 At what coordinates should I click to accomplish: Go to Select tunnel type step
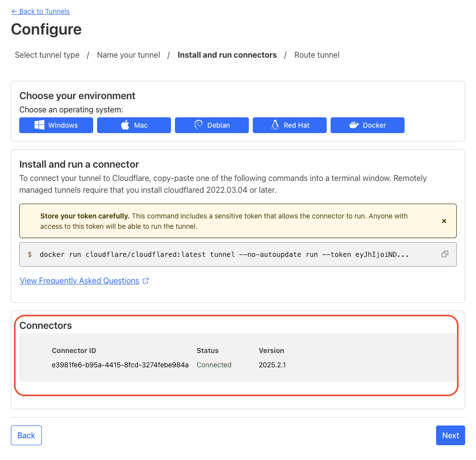(x=47, y=55)
